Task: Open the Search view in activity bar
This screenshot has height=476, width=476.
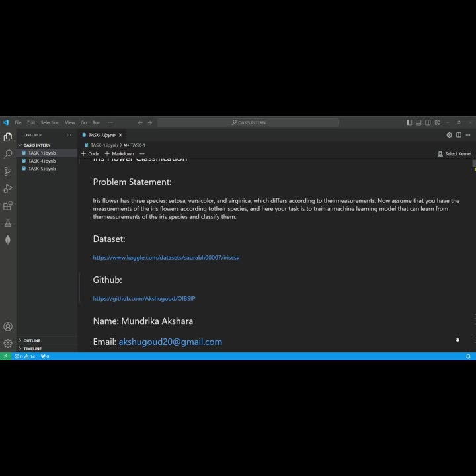Action: 8,154
